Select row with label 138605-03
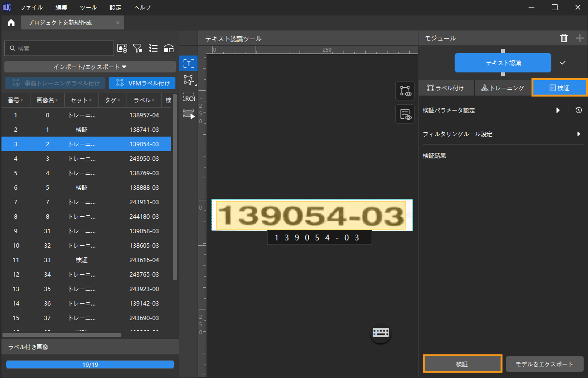588x378 pixels. (86, 245)
